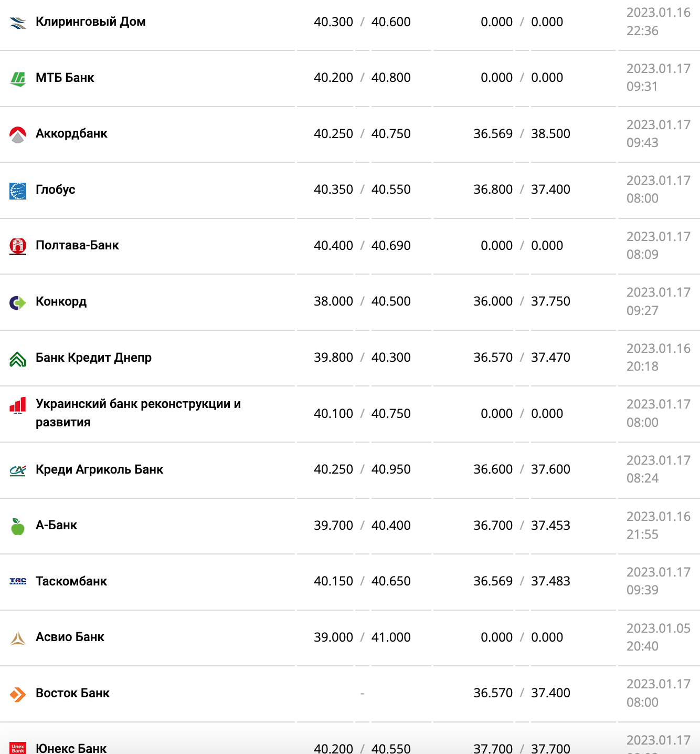Click the green apple А-Банк icon
Image resolution: width=700 pixels, height=754 pixels.
click(x=18, y=526)
